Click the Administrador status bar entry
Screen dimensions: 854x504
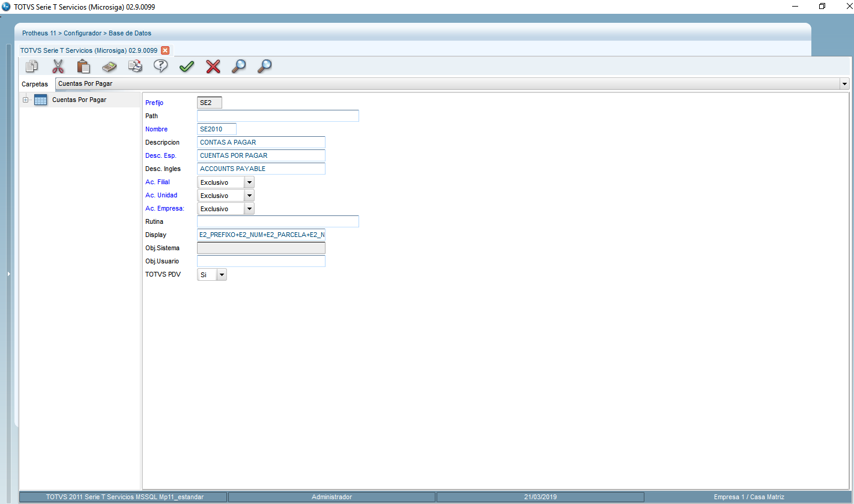(332, 497)
